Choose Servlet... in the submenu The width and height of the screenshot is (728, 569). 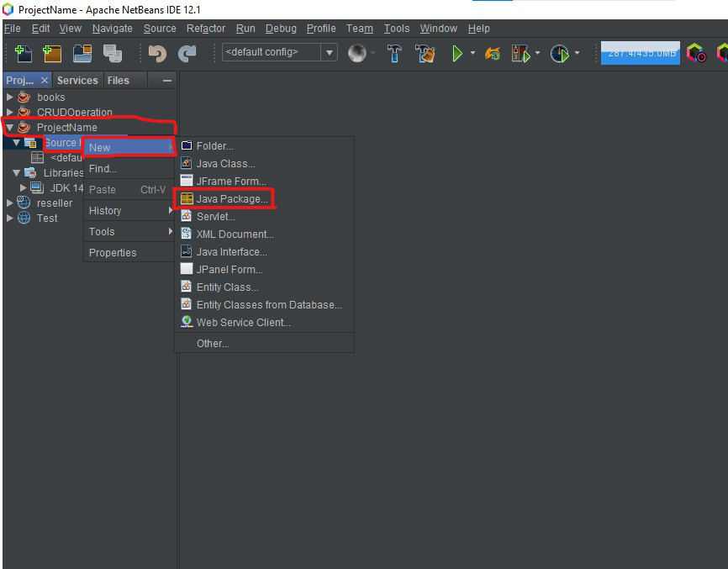(x=265, y=216)
